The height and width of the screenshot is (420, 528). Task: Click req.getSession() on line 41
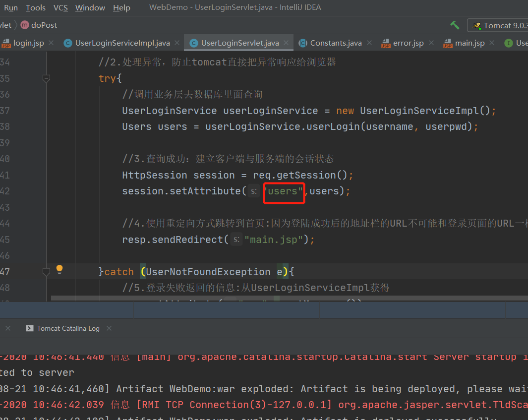click(x=299, y=176)
